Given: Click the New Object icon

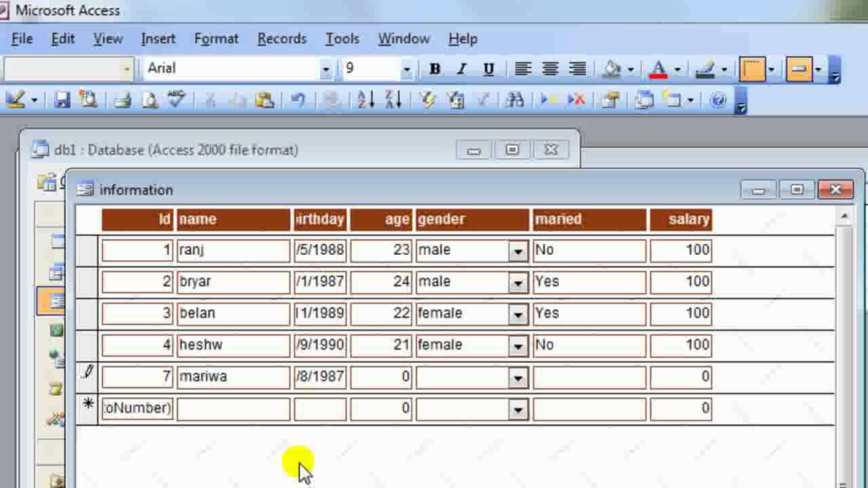Looking at the screenshot, I should coord(671,100).
